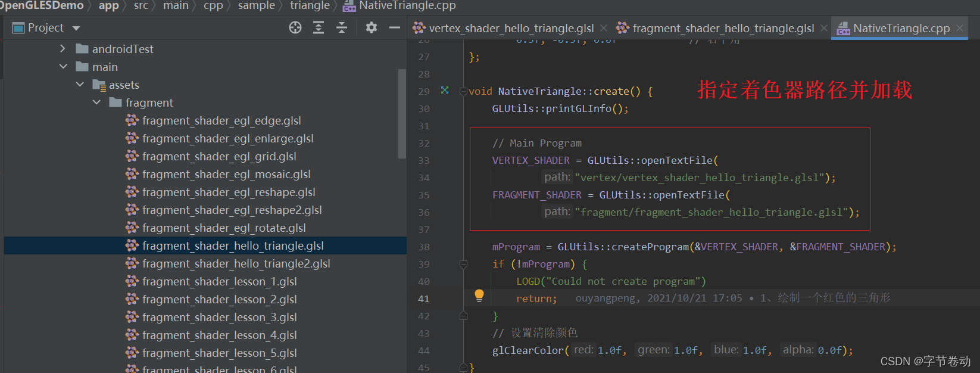This screenshot has width=980, height=373.
Task: Click the triangle breadcrumb
Action: tap(310, 5)
